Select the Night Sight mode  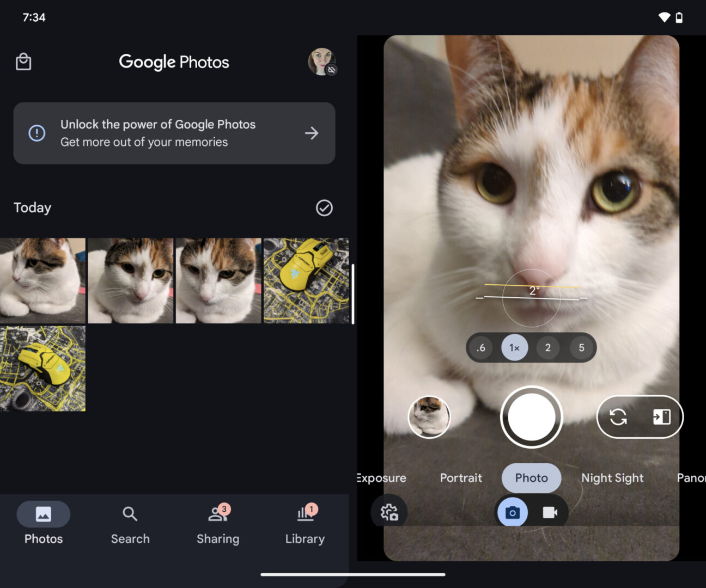pyautogui.click(x=612, y=478)
